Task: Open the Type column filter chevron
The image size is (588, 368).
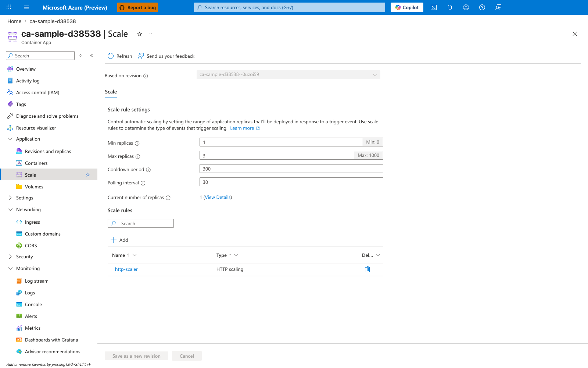Action: 236,255
